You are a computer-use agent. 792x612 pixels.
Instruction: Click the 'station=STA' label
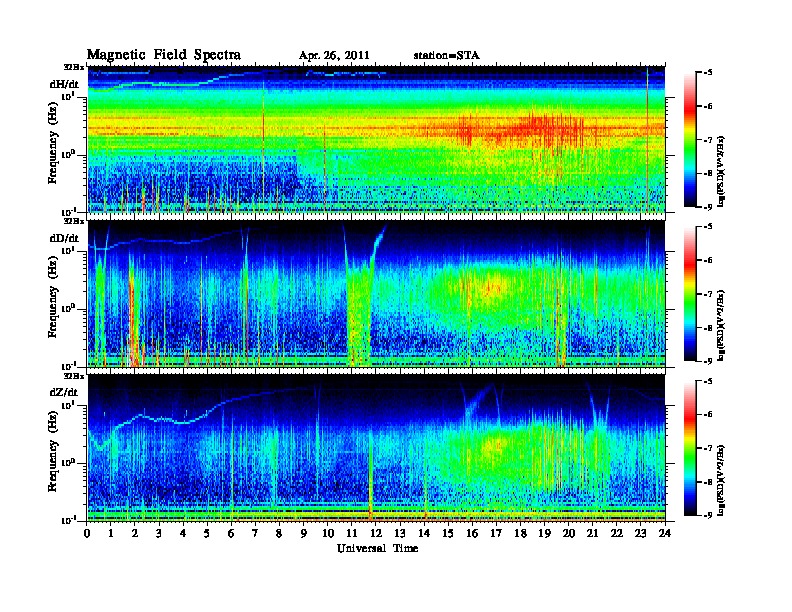tap(447, 56)
